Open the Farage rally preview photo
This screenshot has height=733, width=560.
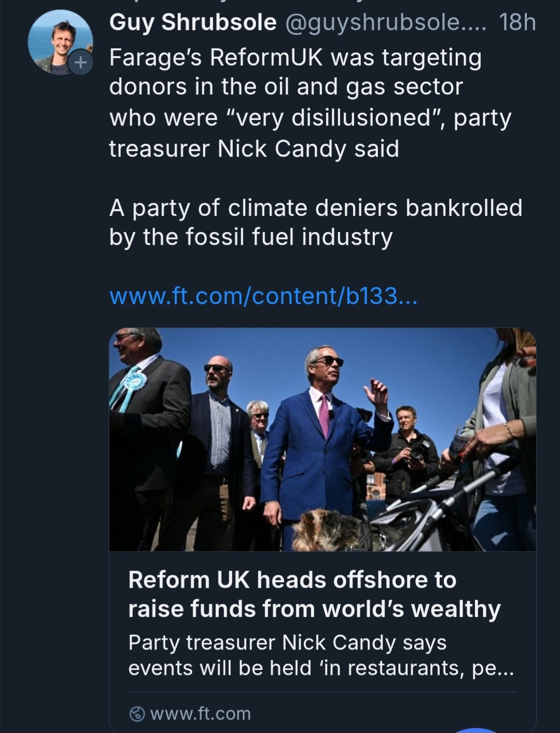coord(323,439)
